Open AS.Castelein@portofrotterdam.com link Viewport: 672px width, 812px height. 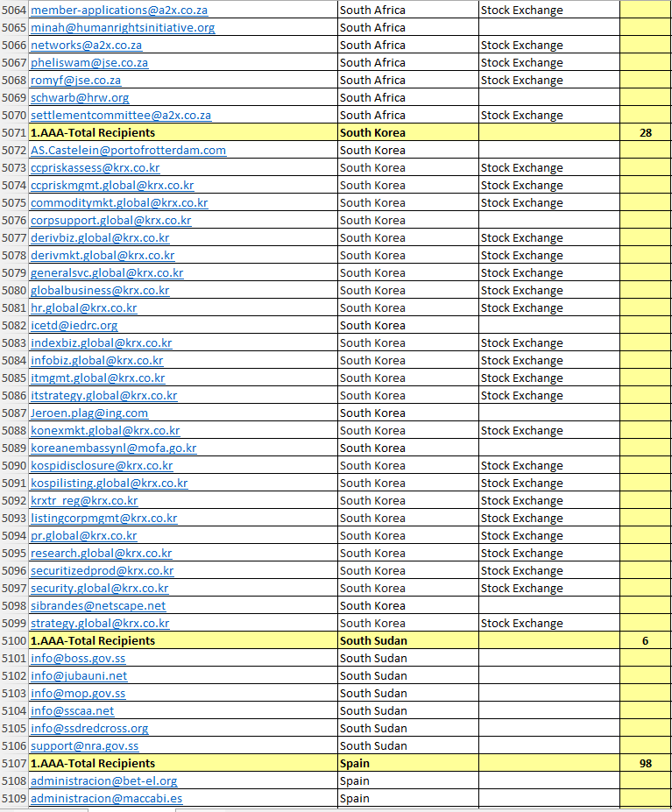click(129, 151)
